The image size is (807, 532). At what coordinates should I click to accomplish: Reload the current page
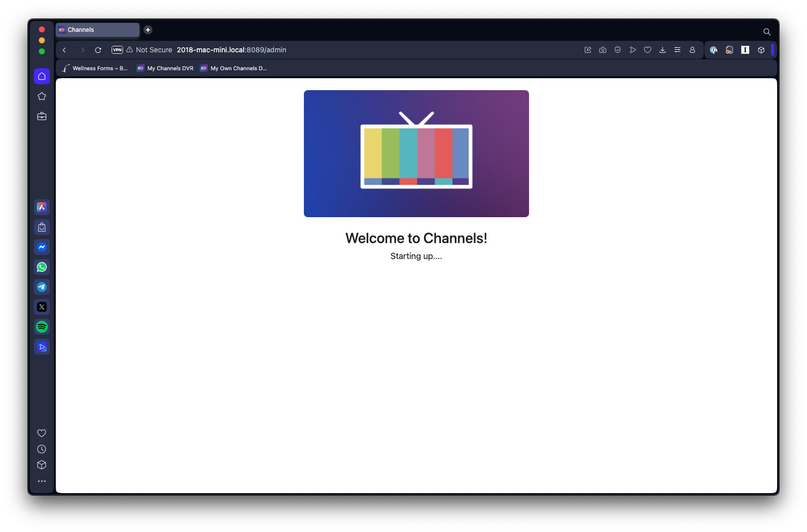coord(98,50)
